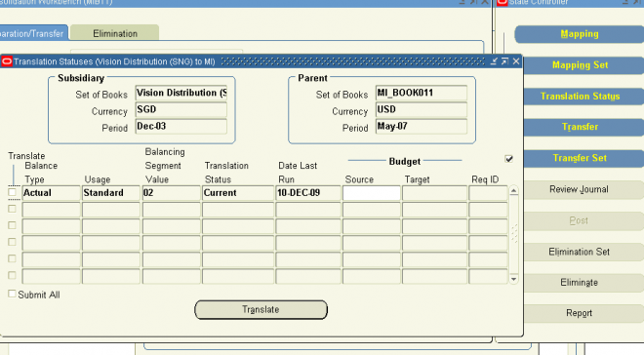Click Balance Type cell Actual

point(52,193)
